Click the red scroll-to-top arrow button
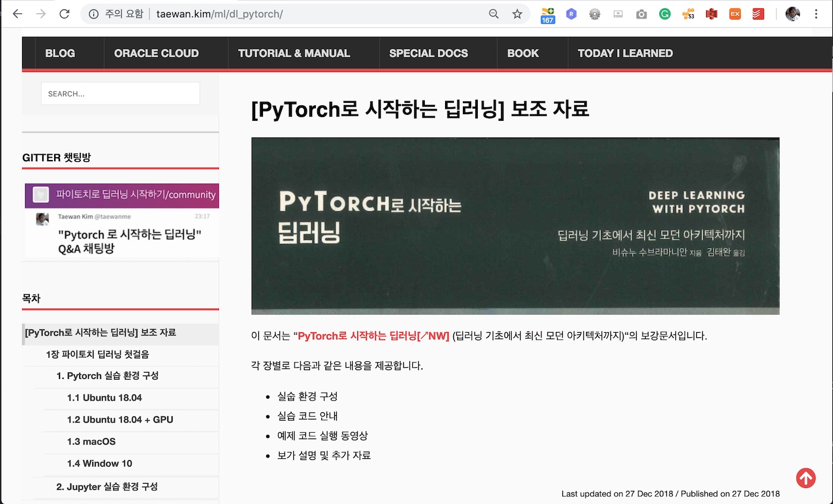833x504 pixels. coord(806,477)
